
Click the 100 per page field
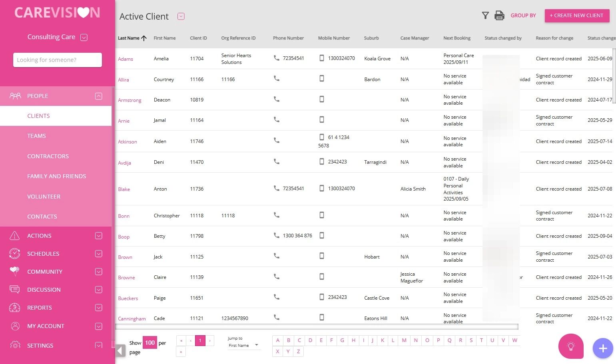click(x=150, y=342)
